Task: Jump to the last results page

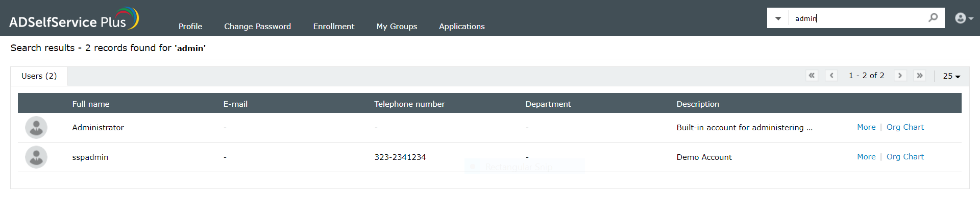Action: pos(920,76)
